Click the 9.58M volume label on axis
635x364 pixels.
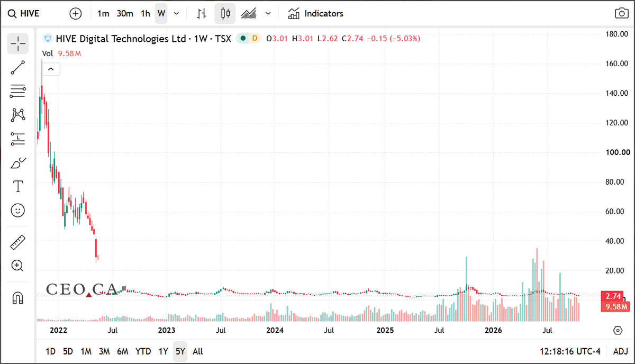point(616,307)
